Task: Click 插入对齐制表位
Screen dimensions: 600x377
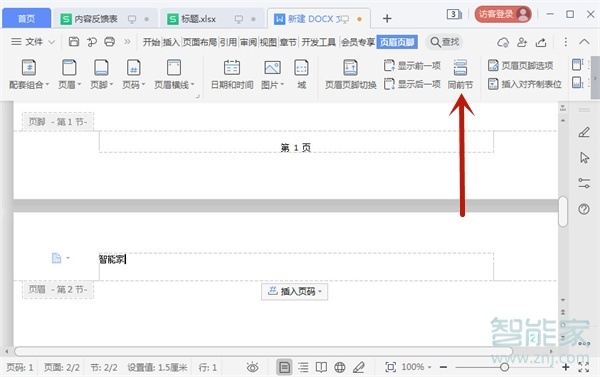Action: click(x=525, y=84)
